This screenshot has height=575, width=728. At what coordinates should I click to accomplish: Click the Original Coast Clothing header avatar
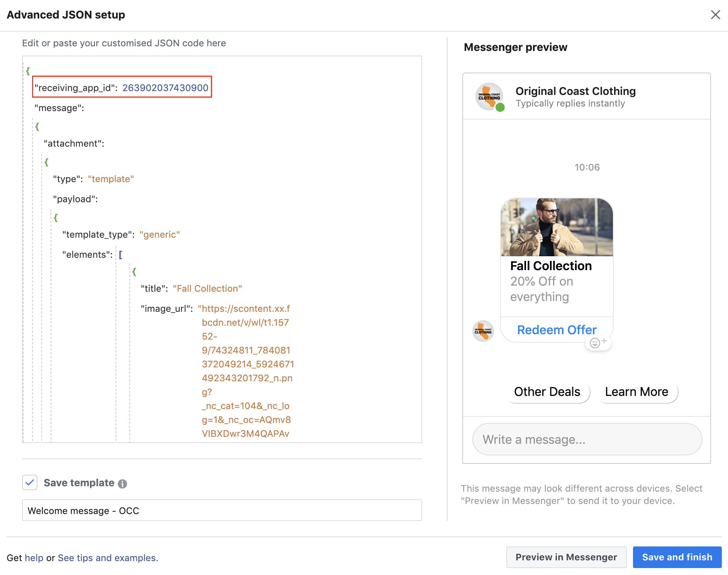[489, 96]
